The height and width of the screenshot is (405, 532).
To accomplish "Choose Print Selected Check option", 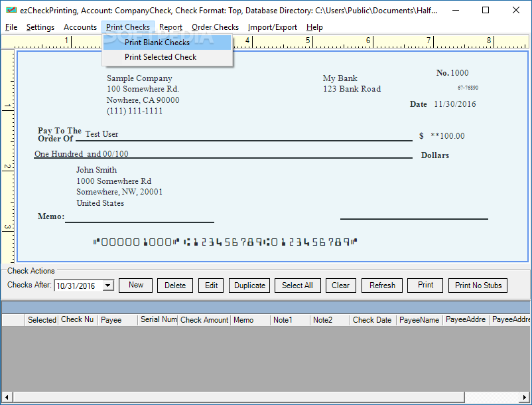I will point(167,57).
